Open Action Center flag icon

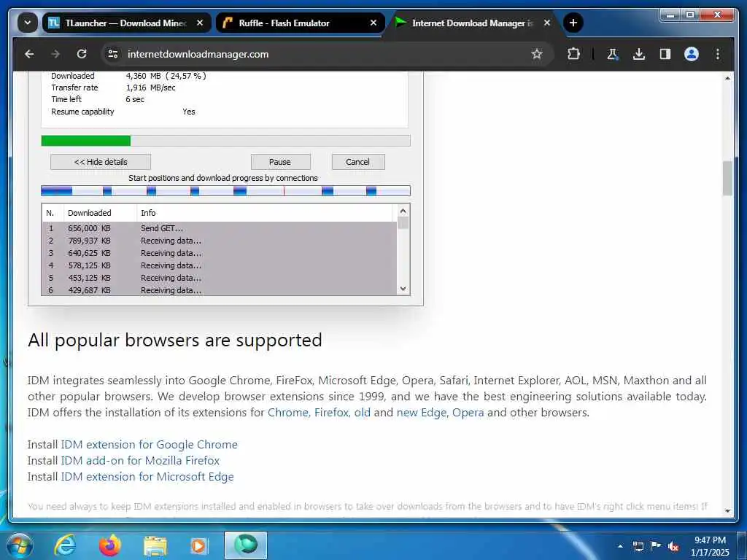click(x=656, y=546)
